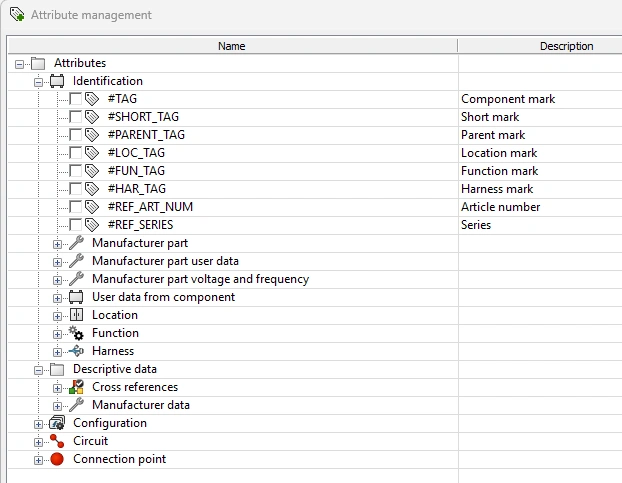Click the Name column header
The width and height of the screenshot is (622, 483).
[x=232, y=46]
